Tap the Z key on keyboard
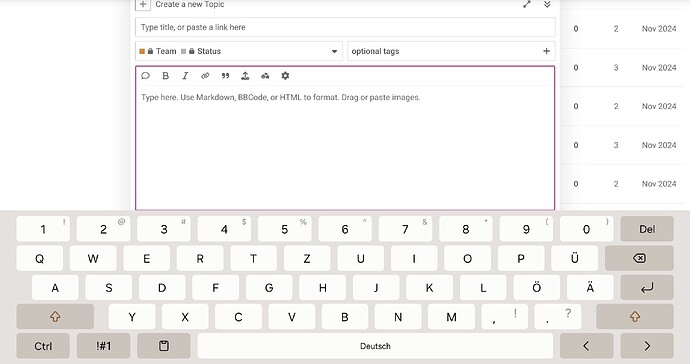Screen dimensions: 690x364 [x=307, y=258]
